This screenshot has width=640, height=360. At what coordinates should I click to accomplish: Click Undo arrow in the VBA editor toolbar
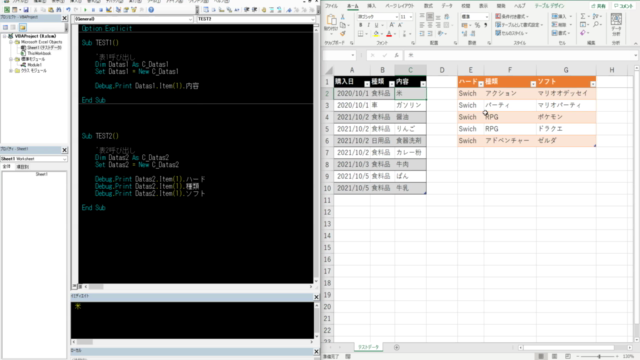tap(68, 9)
